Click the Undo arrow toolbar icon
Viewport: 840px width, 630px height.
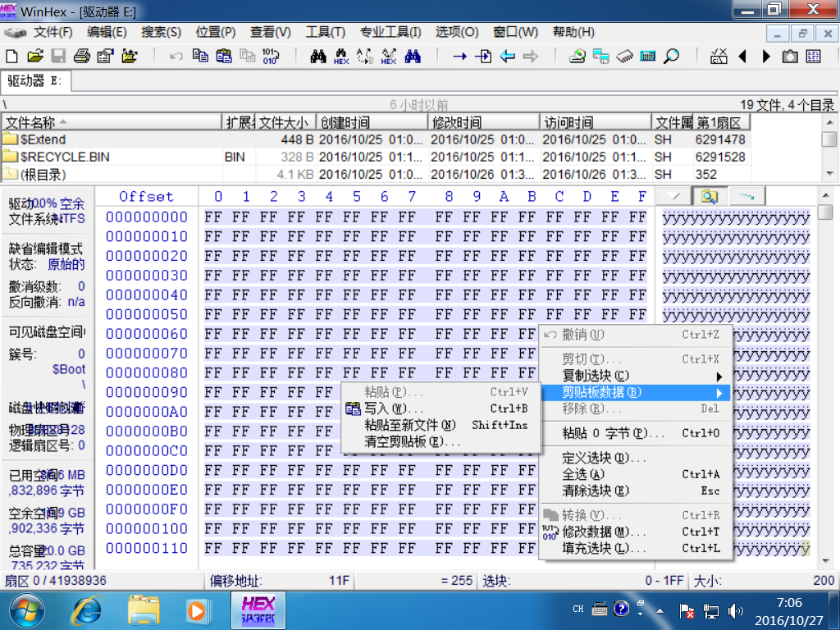pos(176,56)
